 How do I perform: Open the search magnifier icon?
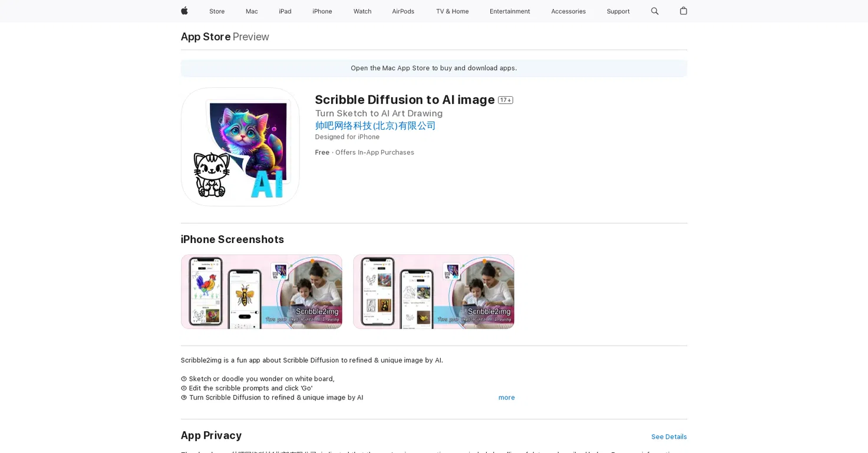pyautogui.click(x=655, y=11)
